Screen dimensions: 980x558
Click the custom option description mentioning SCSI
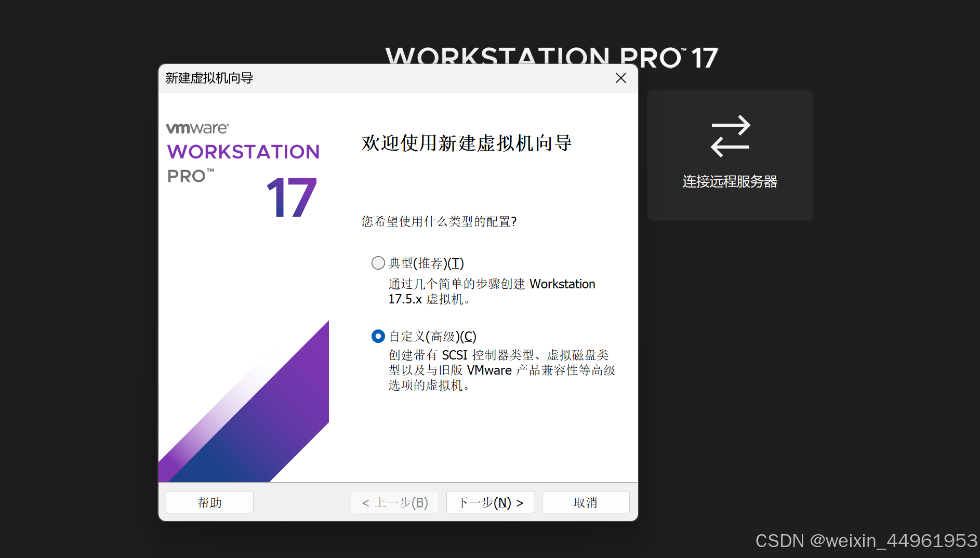501,370
